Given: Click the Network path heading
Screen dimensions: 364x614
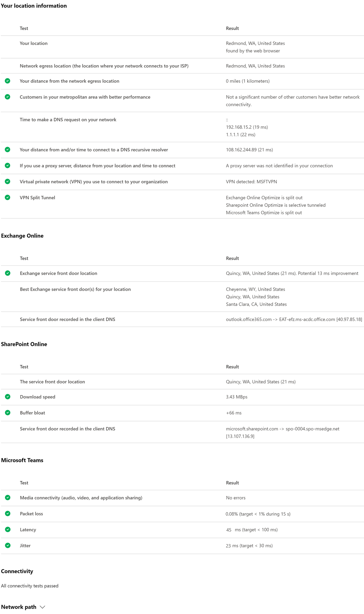Looking at the screenshot, I should point(19,607).
